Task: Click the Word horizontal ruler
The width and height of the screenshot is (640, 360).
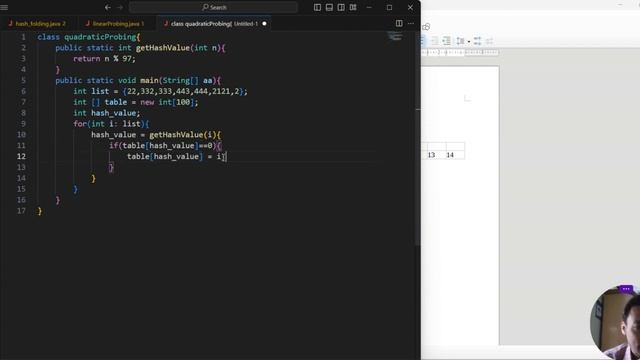Action: [x=460, y=52]
